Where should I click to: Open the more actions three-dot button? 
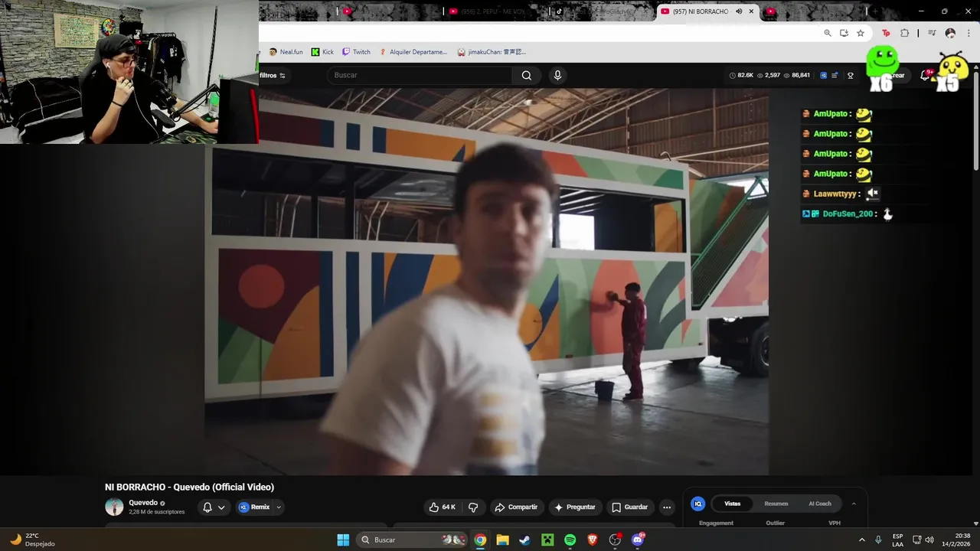[x=667, y=507]
